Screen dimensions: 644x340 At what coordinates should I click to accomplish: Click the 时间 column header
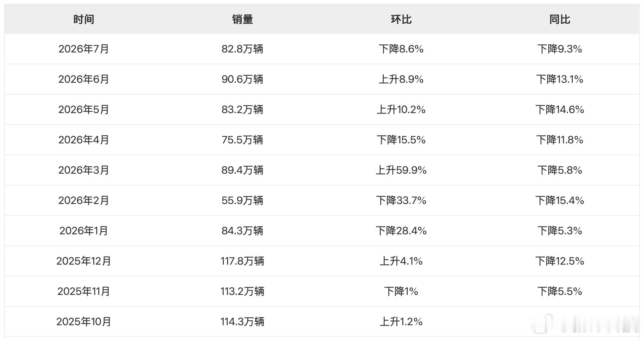tap(84, 19)
